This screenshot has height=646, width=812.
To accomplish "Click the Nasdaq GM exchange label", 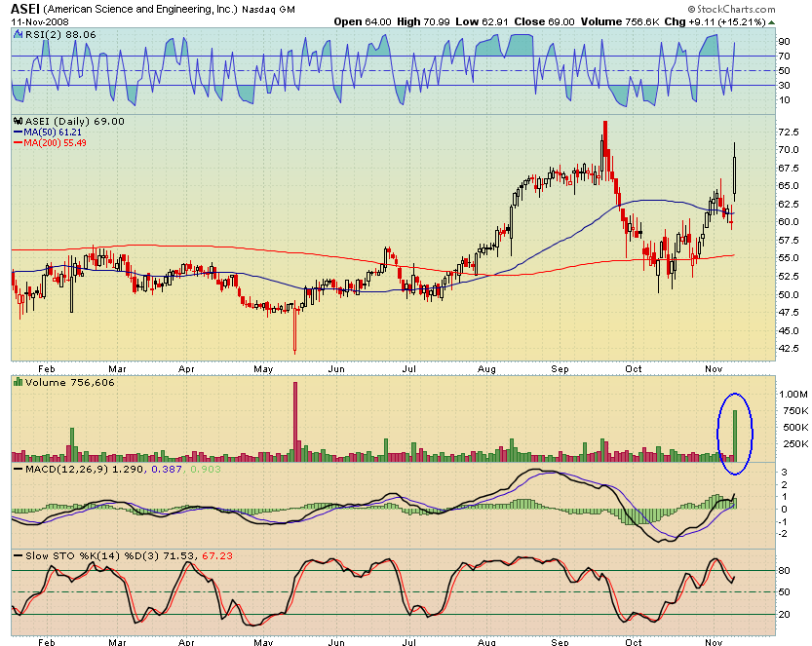I will [x=269, y=10].
